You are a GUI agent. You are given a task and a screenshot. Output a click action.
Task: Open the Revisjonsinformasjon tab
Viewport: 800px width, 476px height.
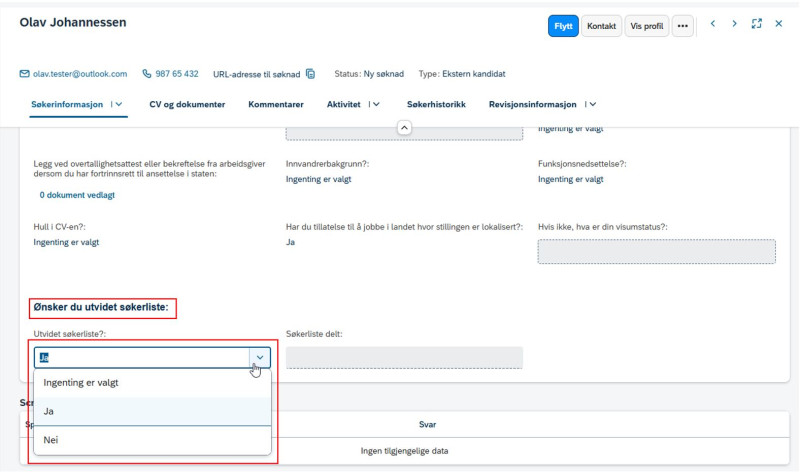(x=533, y=104)
